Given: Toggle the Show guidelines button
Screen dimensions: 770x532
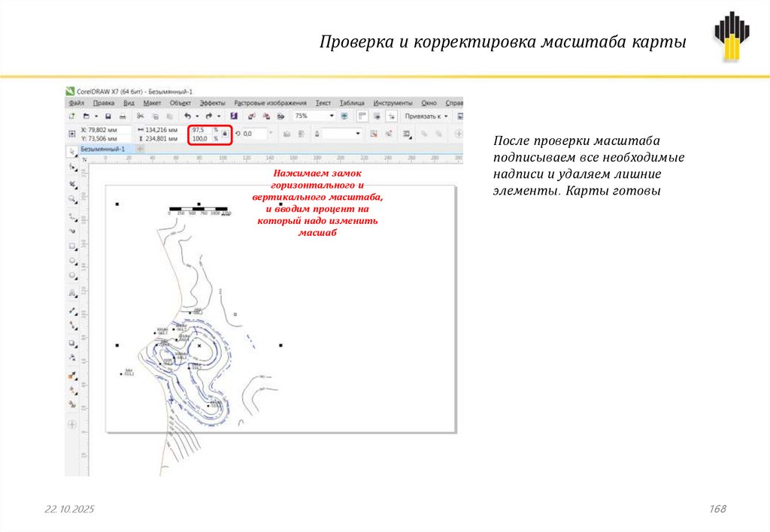Looking at the screenshot, I should point(391,116).
